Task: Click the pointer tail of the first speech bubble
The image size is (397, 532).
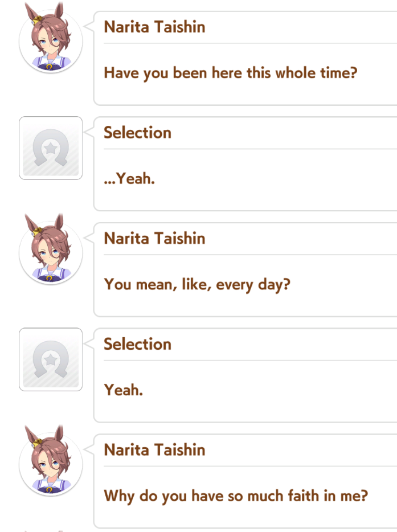Action: [89, 27]
